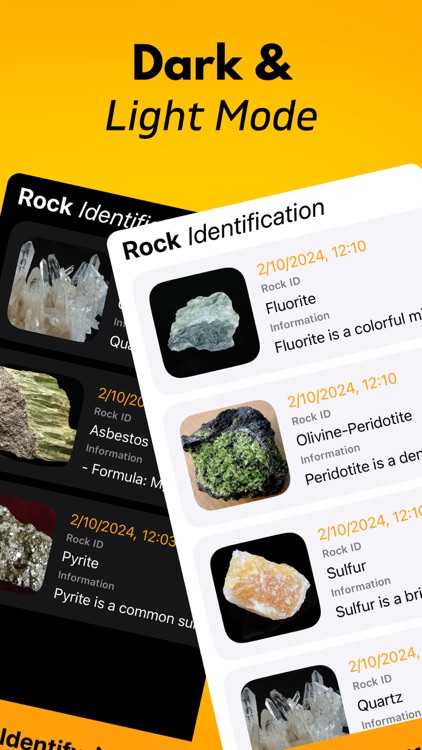Open the Fluorite rock thumbnail
The width and height of the screenshot is (422, 750).
pyautogui.click(x=205, y=322)
